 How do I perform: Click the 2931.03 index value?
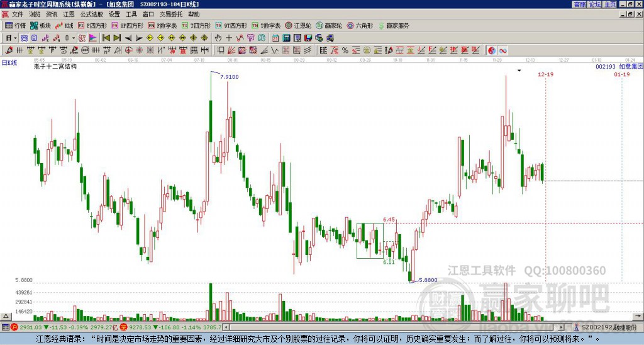[31, 327]
